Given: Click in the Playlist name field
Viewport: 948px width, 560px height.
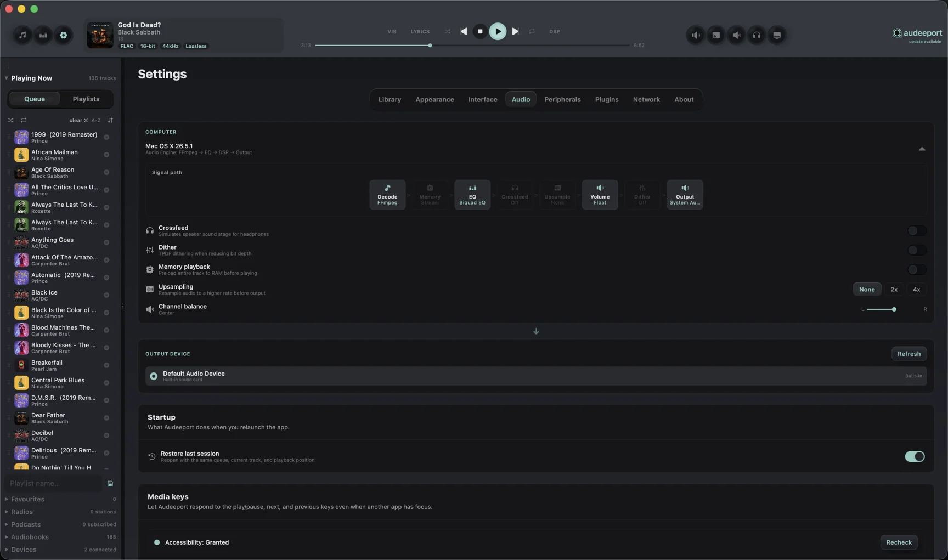Looking at the screenshot, I should 53,484.
